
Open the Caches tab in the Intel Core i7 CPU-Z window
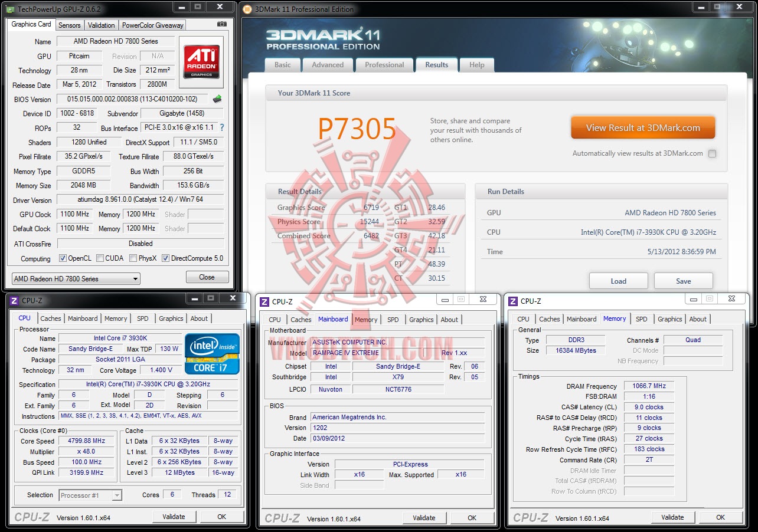(x=51, y=318)
